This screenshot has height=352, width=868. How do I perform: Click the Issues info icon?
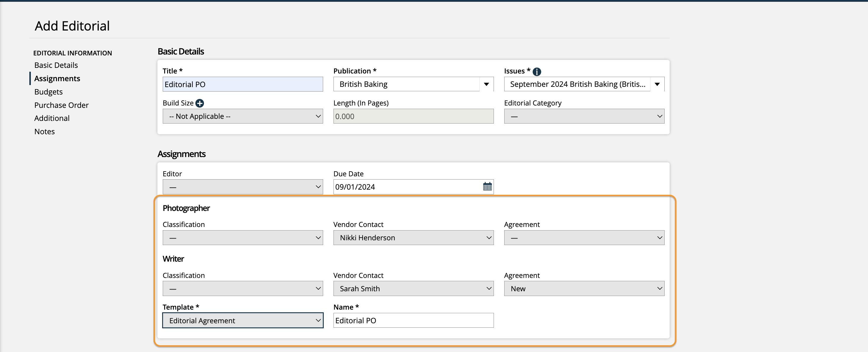pyautogui.click(x=537, y=71)
